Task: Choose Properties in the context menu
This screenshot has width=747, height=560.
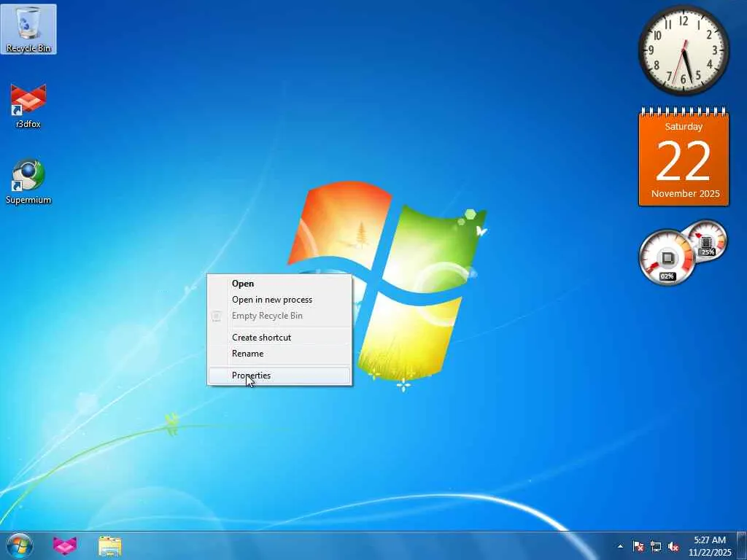Action: (x=279, y=376)
